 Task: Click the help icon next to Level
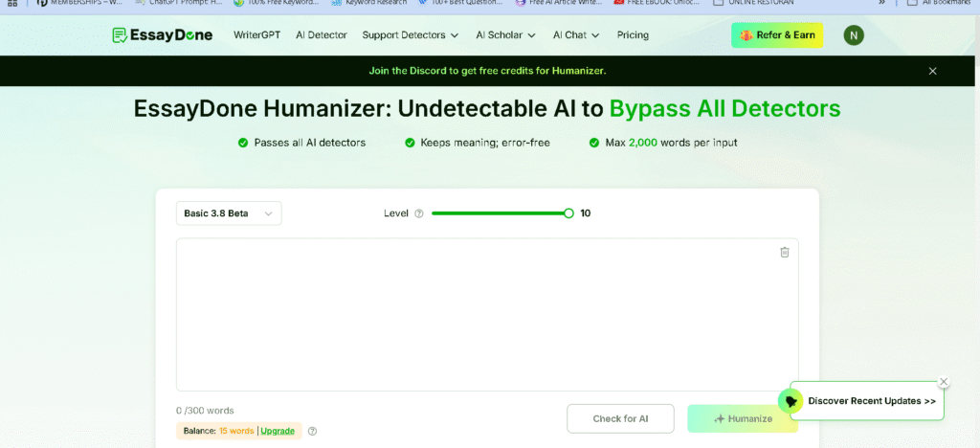tap(419, 213)
